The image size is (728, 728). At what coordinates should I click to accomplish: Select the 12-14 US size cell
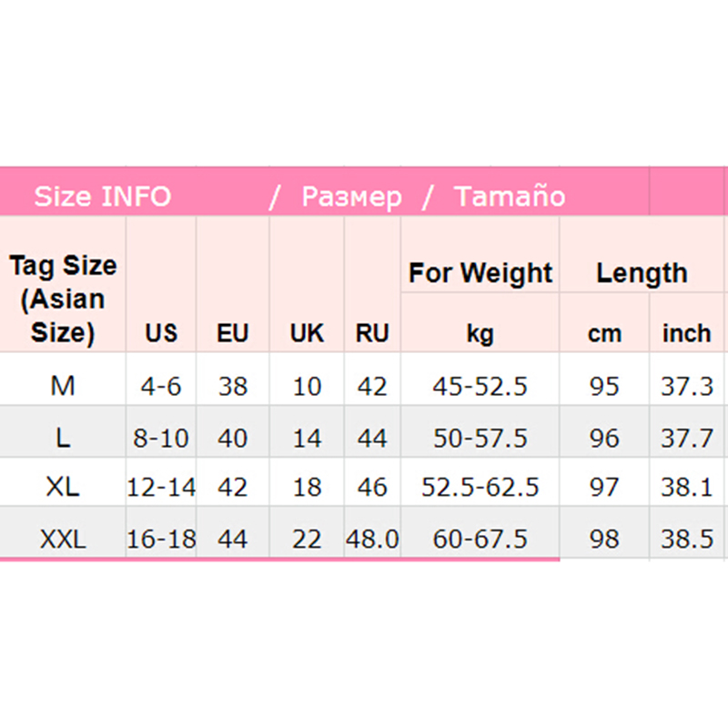tap(161, 487)
